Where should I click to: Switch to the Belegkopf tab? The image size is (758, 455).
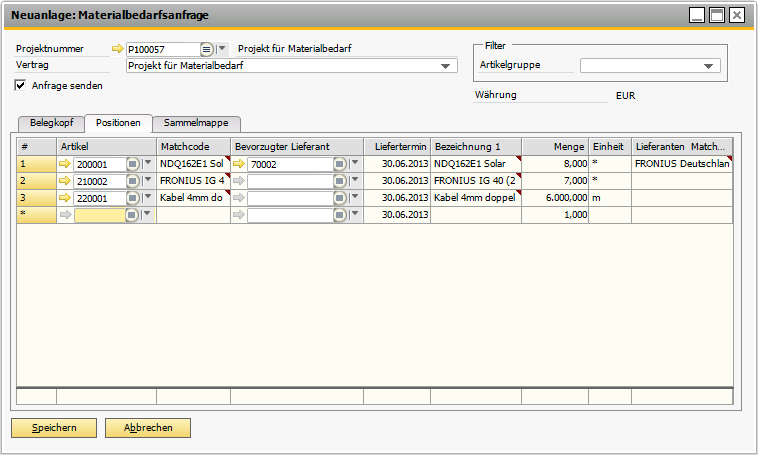click(50, 123)
